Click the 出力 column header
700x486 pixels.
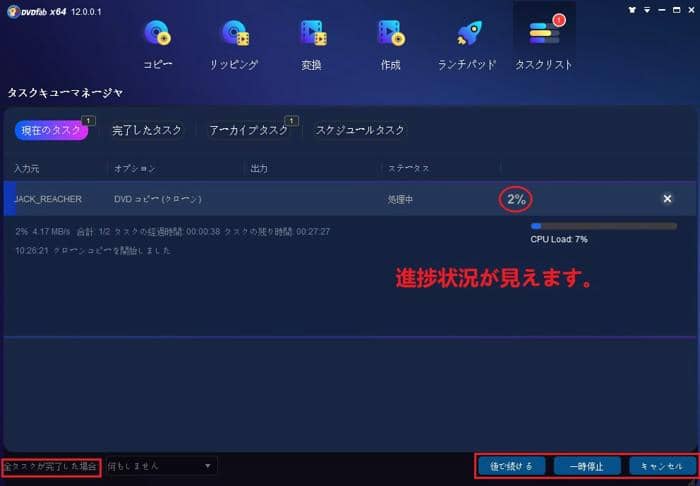(x=259, y=169)
